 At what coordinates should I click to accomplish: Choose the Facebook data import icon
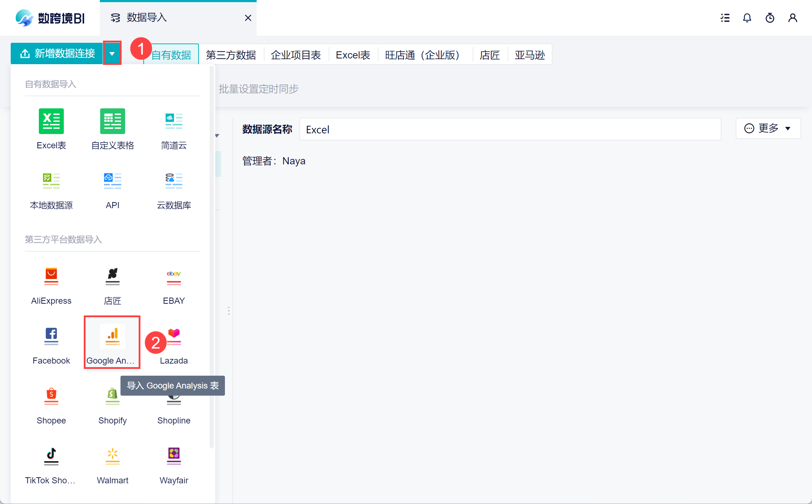coord(51,336)
